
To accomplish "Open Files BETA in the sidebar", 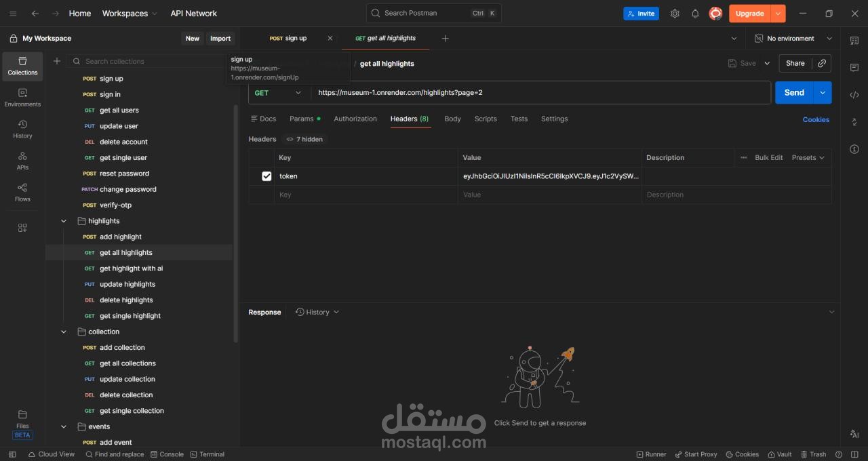I will tap(22, 424).
